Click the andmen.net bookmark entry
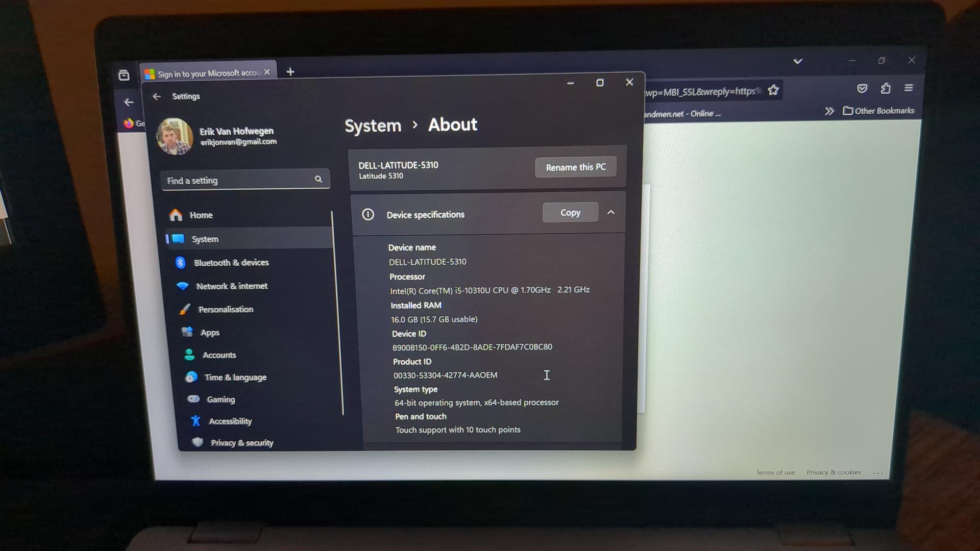The height and width of the screenshot is (551, 980). coord(682,114)
